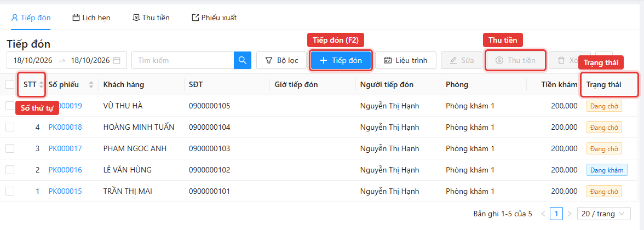Click the end date 18/10/2026 field
Image resolution: width=644 pixels, height=230 pixels.
(90, 60)
